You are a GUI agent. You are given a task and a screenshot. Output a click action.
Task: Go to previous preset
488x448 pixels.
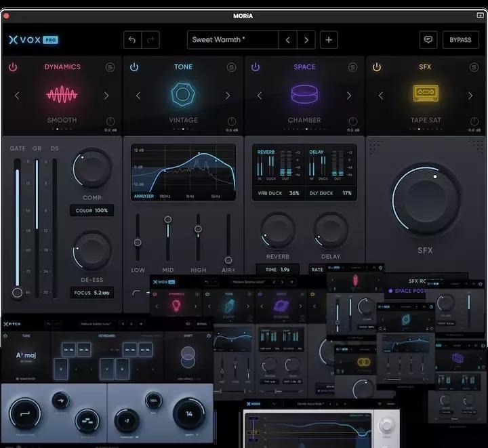coord(287,40)
